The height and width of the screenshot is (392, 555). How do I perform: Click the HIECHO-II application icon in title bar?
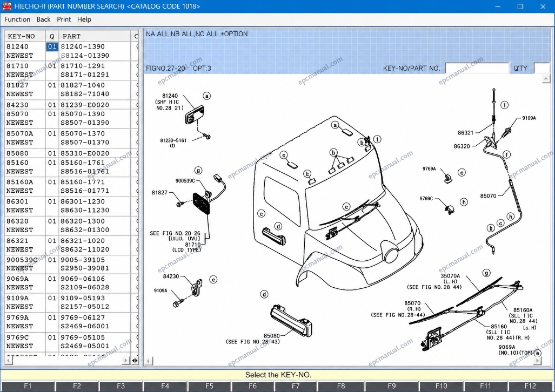[6, 6]
